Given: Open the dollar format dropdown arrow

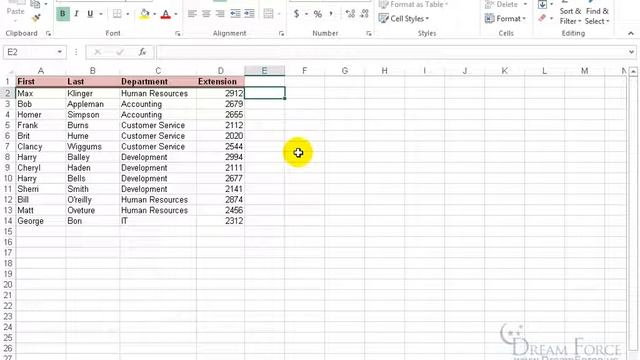Looking at the screenshot, I should click(x=307, y=14).
